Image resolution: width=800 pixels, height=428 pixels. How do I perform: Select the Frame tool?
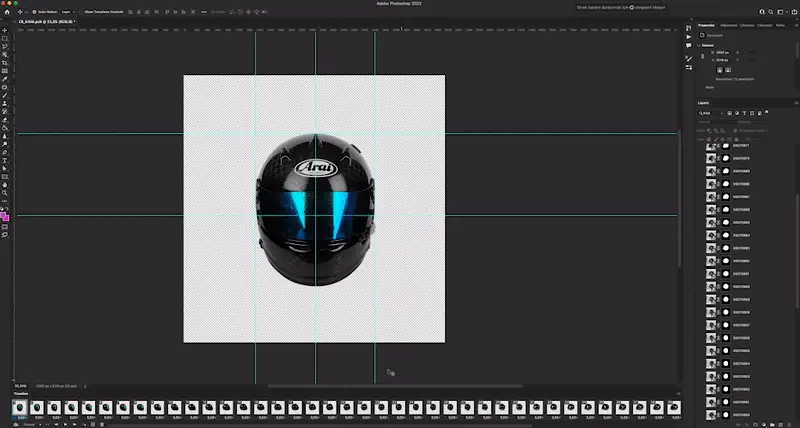pos(5,71)
